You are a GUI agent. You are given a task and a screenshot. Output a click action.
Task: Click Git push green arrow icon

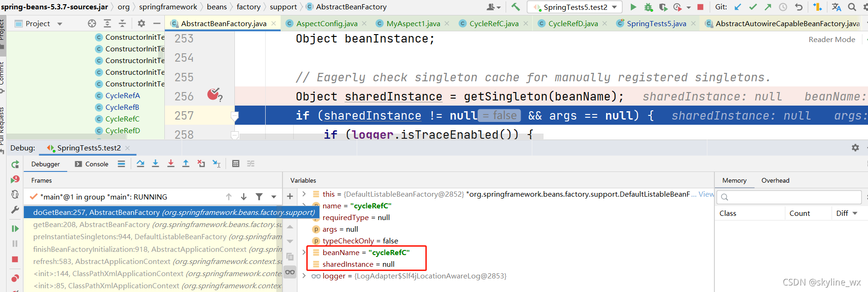768,7
